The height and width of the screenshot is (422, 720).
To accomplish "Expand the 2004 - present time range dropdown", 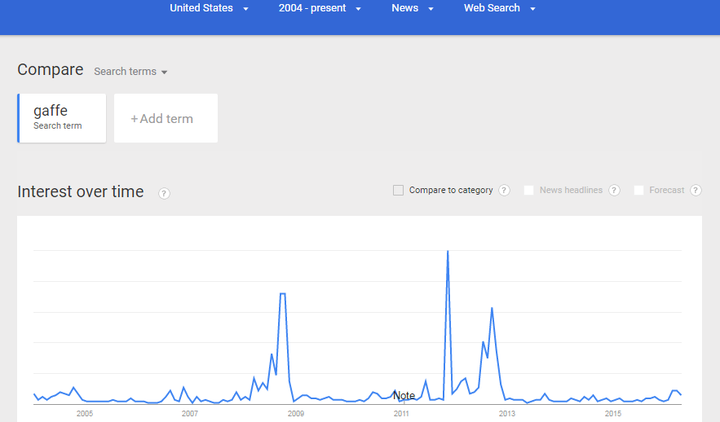I will (320, 8).
